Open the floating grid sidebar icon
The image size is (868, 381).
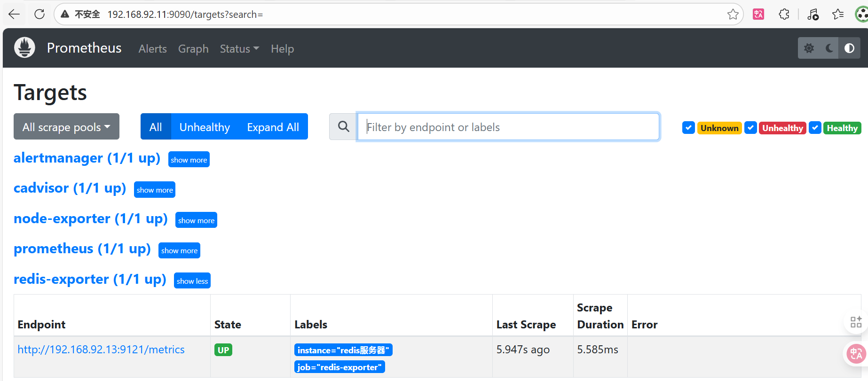click(x=856, y=322)
